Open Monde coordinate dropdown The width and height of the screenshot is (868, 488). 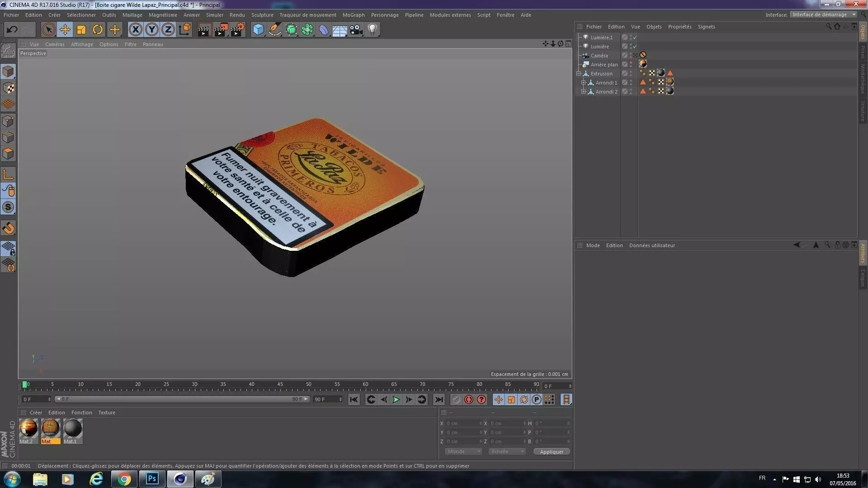463,451
